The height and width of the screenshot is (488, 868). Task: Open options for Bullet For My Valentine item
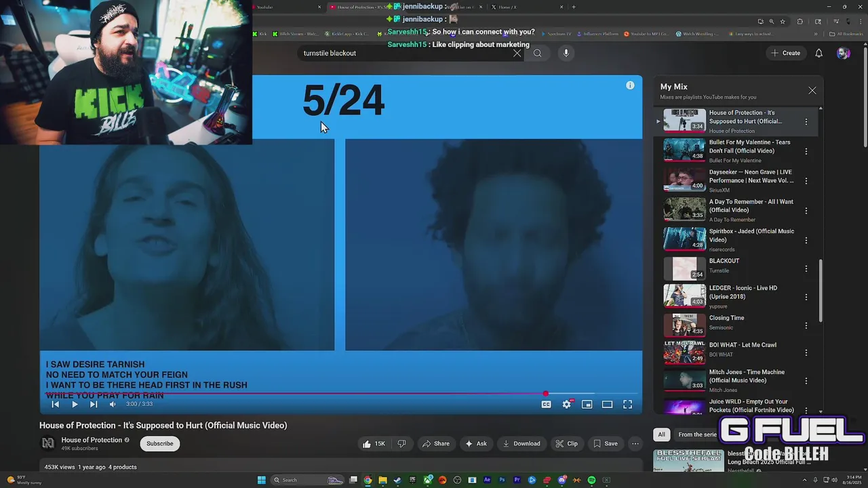pos(806,151)
